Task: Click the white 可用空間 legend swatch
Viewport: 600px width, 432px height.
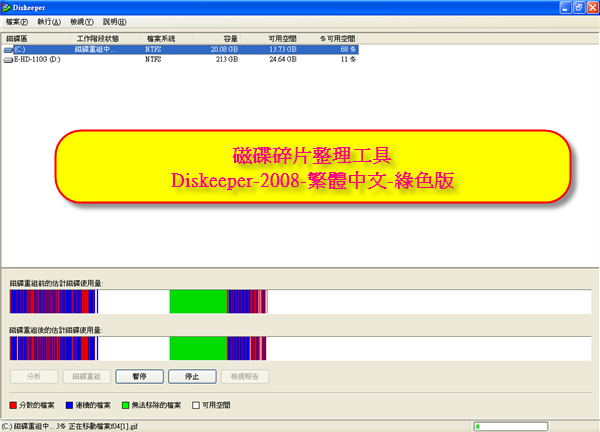Action: pyautogui.click(x=199, y=406)
